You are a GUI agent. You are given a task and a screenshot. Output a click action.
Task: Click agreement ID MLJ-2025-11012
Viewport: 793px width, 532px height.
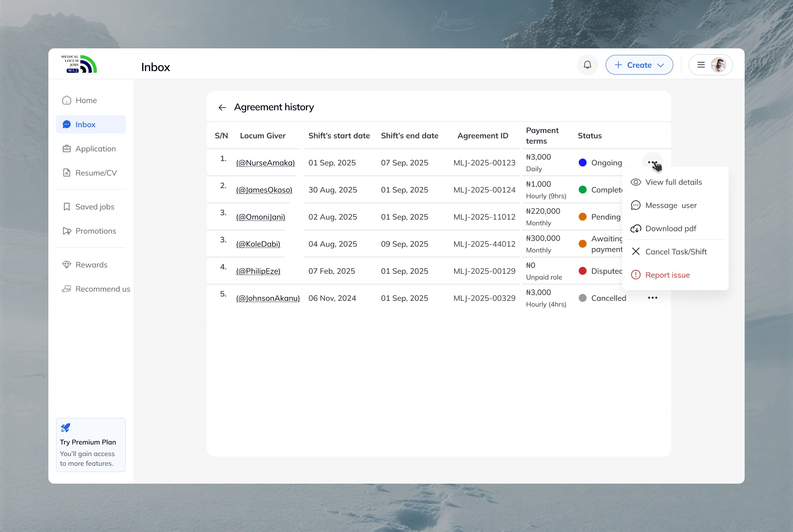coord(485,217)
